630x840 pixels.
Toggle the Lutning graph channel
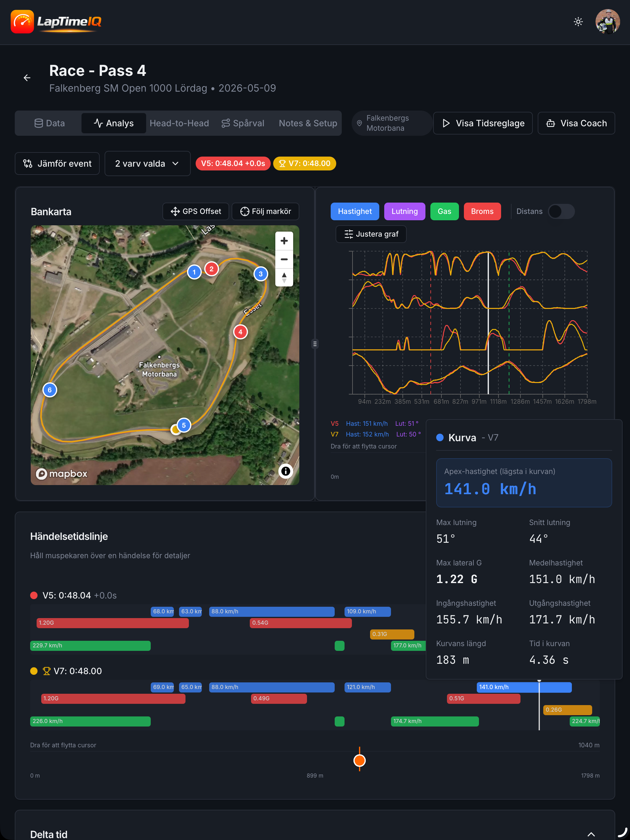404,212
